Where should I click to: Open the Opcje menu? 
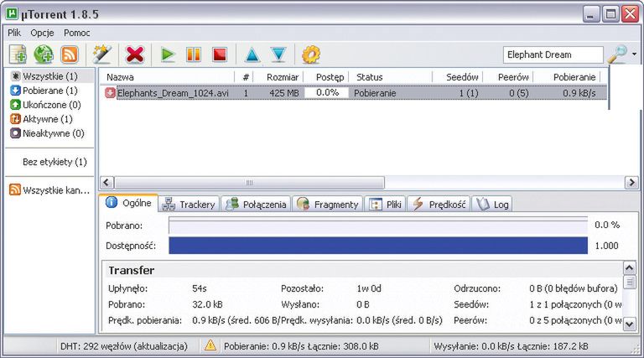coord(42,33)
